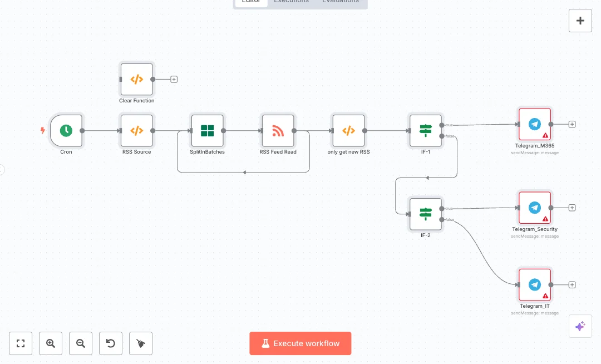Open the add node panel plus button
The width and height of the screenshot is (601, 364).
(x=580, y=21)
